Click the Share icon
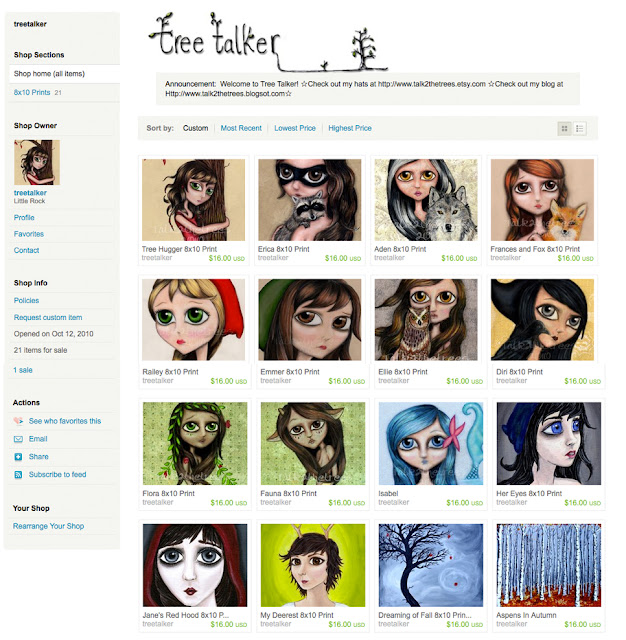626x640 pixels. (x=18, y=457)
